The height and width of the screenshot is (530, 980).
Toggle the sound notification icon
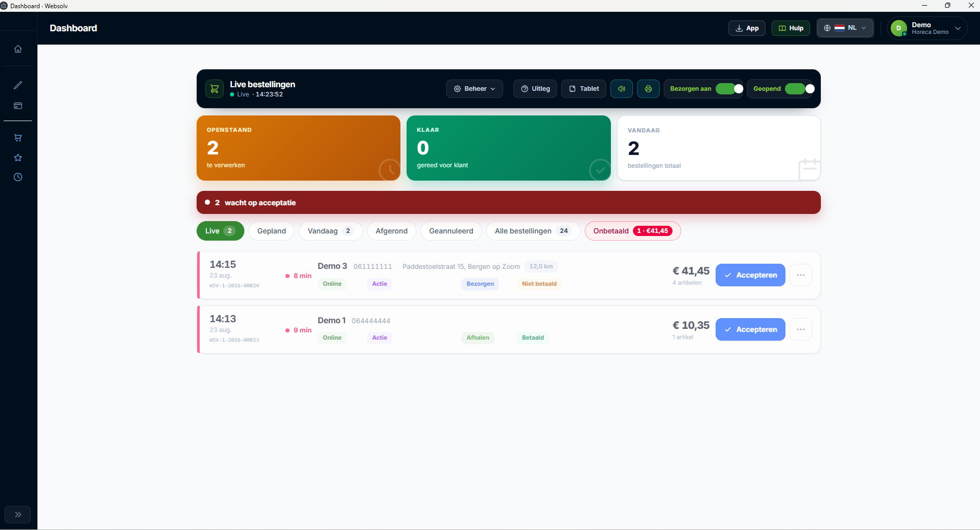click(622, 89)
